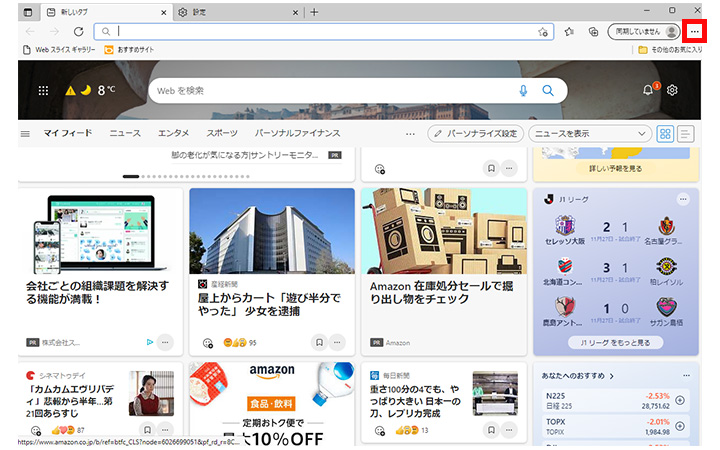Add N225 to watchlist plus icon
The image size is (720, 450).
[x=680, y=400]
